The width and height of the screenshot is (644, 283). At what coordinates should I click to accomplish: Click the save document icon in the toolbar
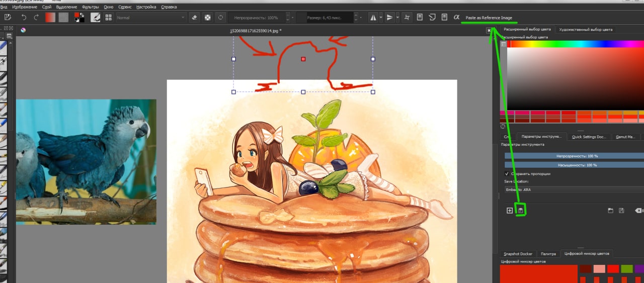tap(8, 18)
